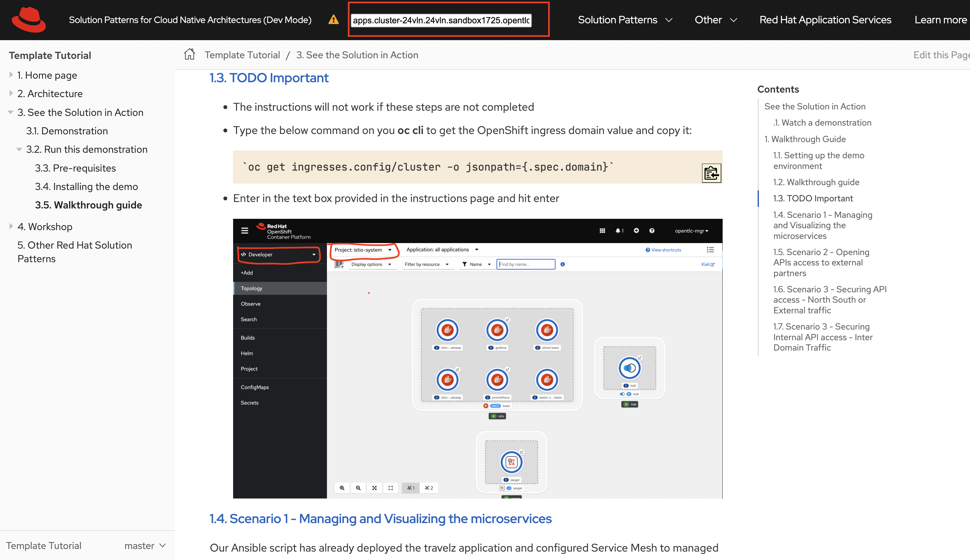This screenshot has width=970, height=560.
Task: Click Template Tutorial sidebar heading
Action: [x=50, y=55]
